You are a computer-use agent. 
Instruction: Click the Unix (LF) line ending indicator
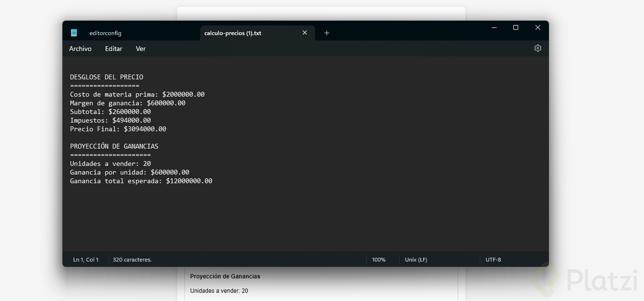416,260
